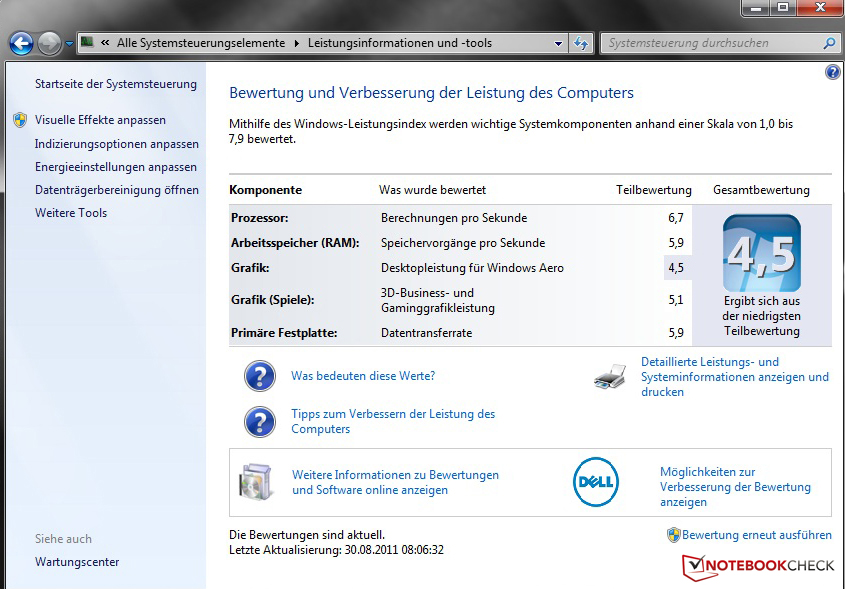Click the Grafik subscore 4,5 cell
The image size is (845, 589).
(677, 268)
